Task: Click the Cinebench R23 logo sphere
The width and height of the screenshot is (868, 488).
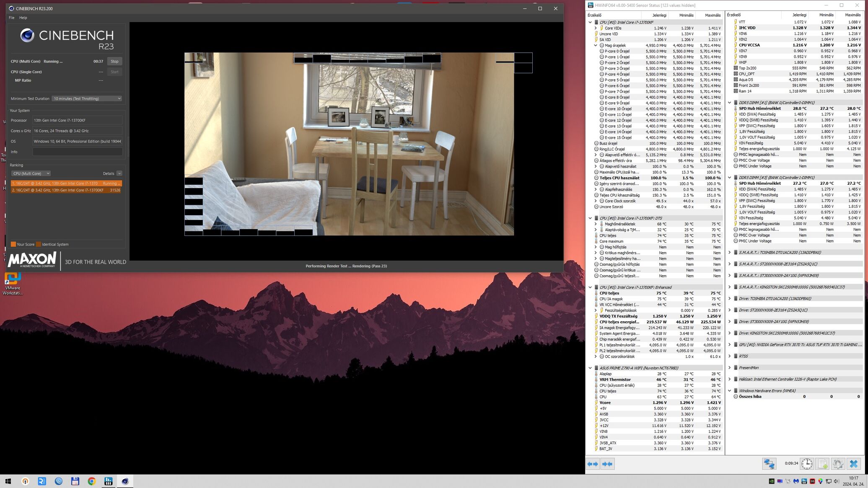Action: tap(27, 35)
